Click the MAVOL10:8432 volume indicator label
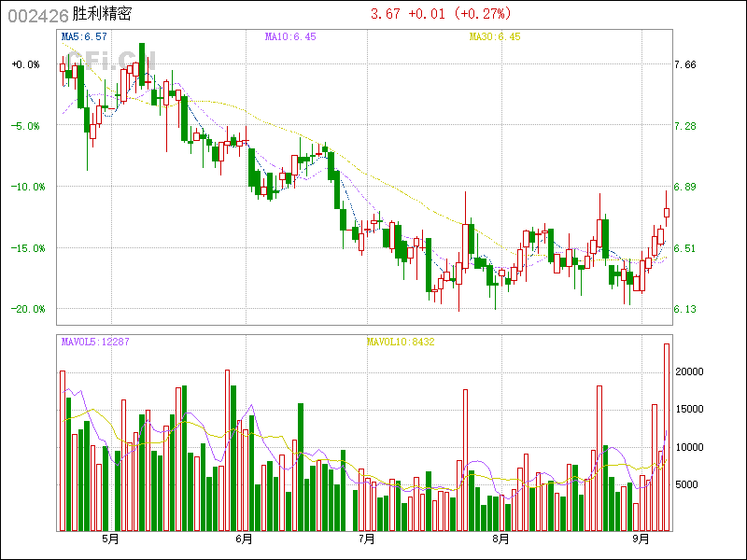The image size is (747, 560). 401,342
